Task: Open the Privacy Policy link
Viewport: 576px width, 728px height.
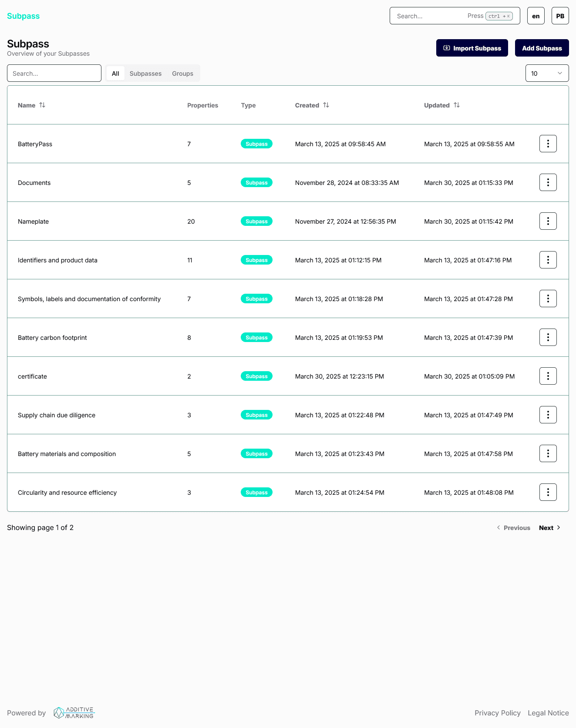Action: (498, 713)
